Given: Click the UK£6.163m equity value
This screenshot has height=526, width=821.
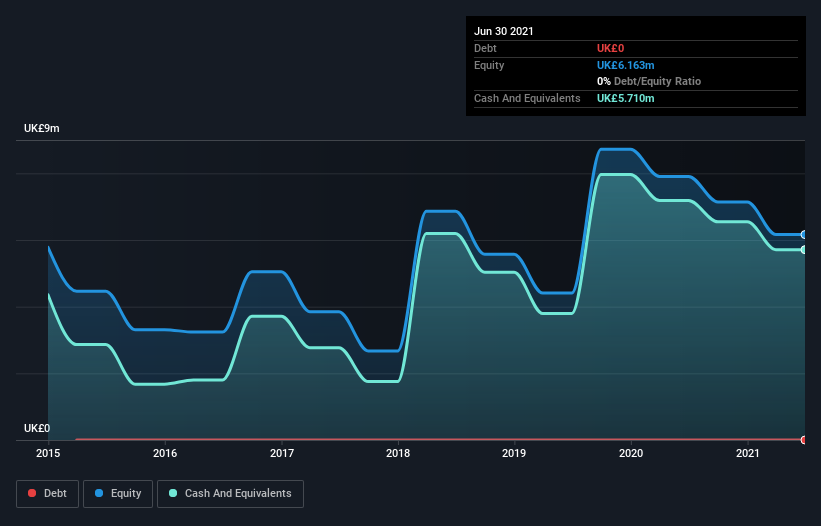Looking at the screenshot, I should coord(626,65).
